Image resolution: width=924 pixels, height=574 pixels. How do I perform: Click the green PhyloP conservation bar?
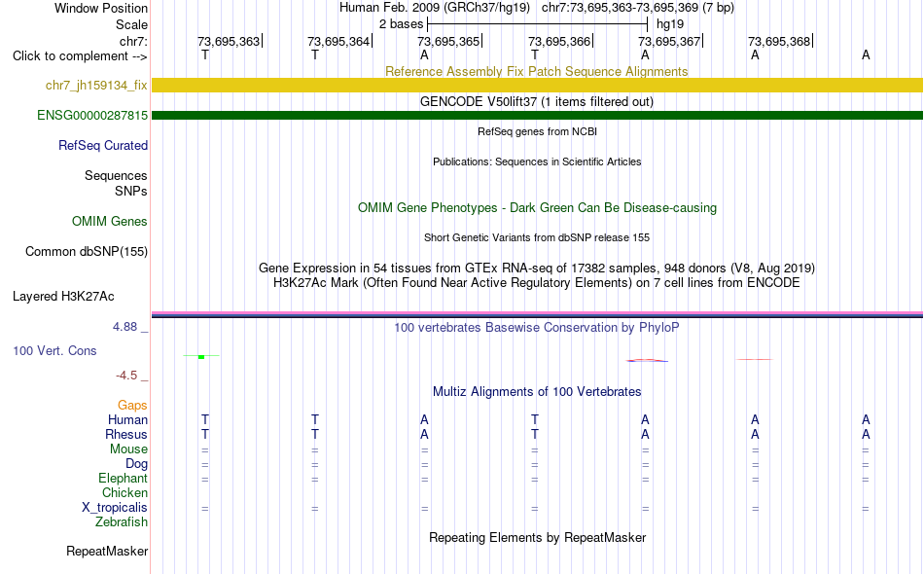click(x=201, y=356)
